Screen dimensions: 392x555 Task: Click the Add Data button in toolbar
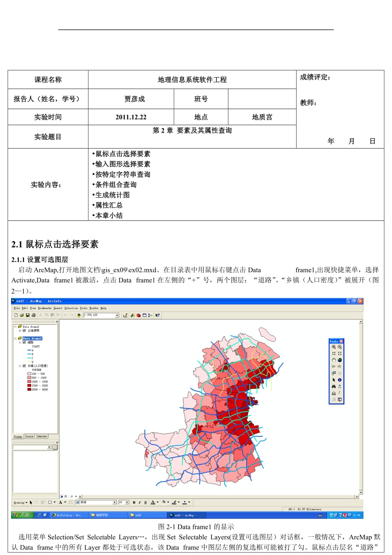pos(79,315)
